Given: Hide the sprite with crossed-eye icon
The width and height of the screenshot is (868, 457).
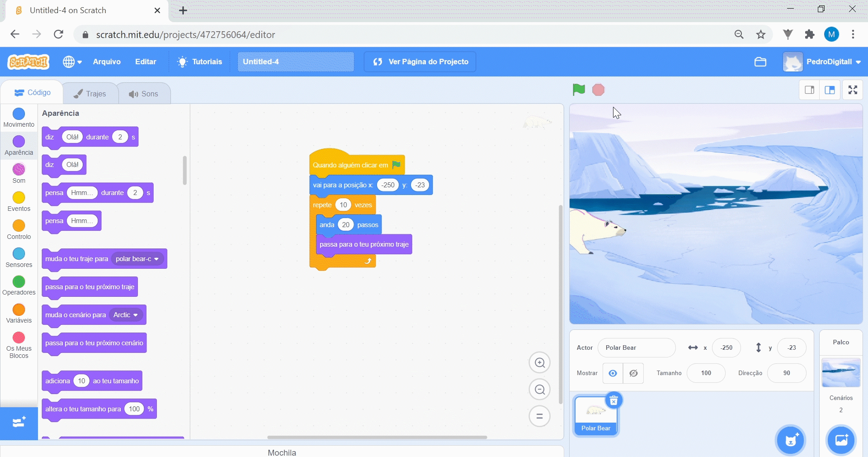Looking at the screenshot, I should (633, 373).
